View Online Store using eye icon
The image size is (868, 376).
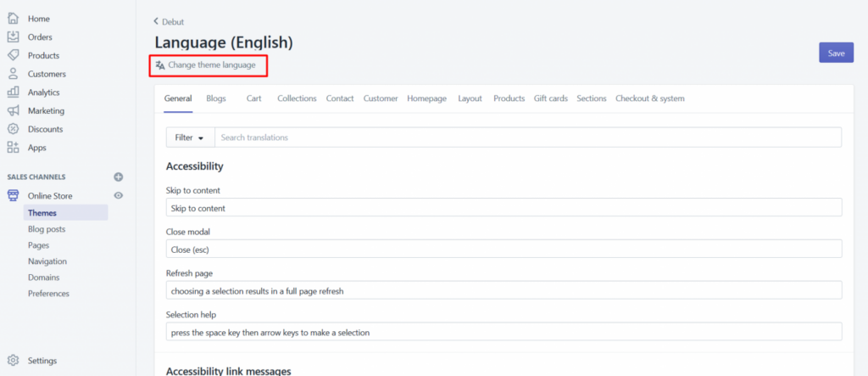(119, 196)
